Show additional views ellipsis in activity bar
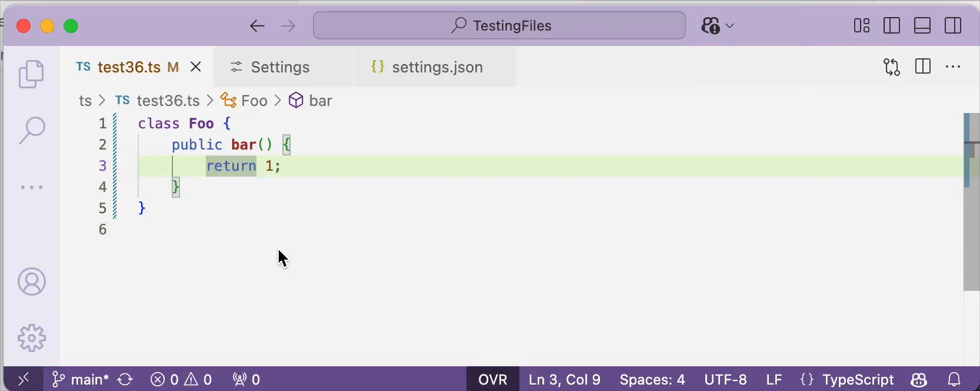This screenshot has height=391, width=980. (32, 188)
